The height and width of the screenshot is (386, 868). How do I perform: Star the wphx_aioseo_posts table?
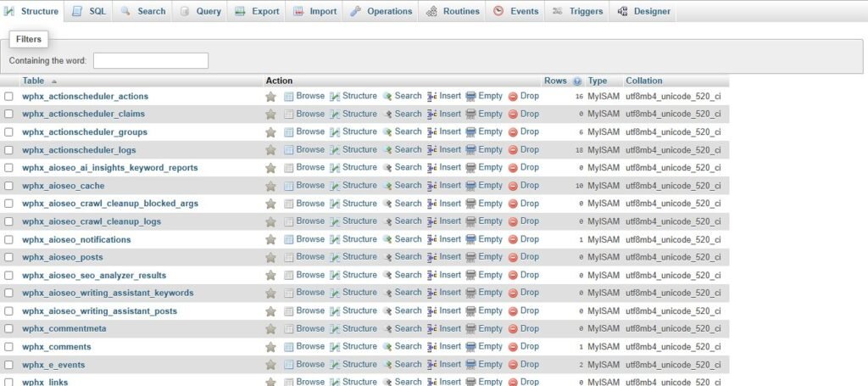pyautogui.click(x=270, y=258)
